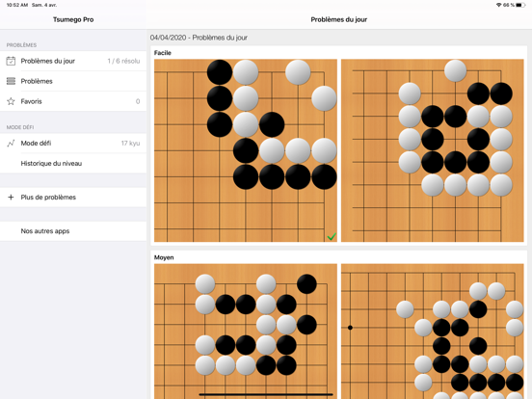Viewport: 532px width, 399px height.
Task: Click the '17 kyu' level text
Action: (x=131, y=144)
